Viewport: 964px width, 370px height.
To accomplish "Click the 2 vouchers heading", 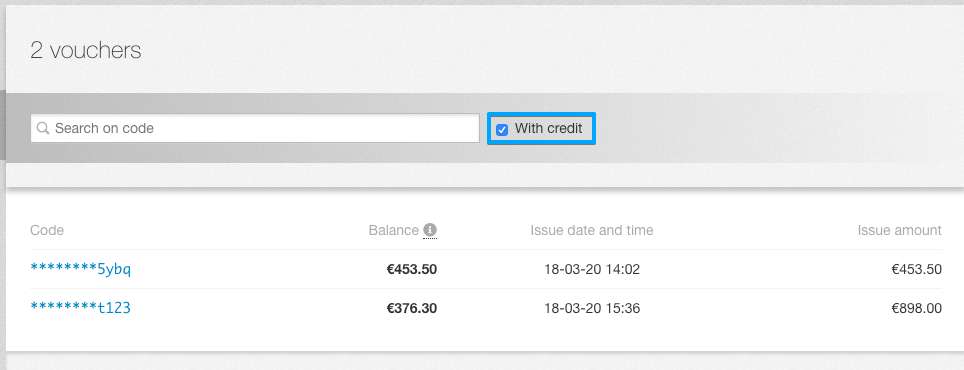I will pos(85,50).
